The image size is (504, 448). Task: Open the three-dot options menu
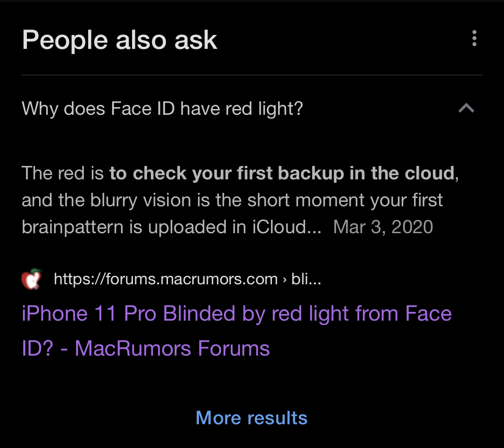[474, 39]
